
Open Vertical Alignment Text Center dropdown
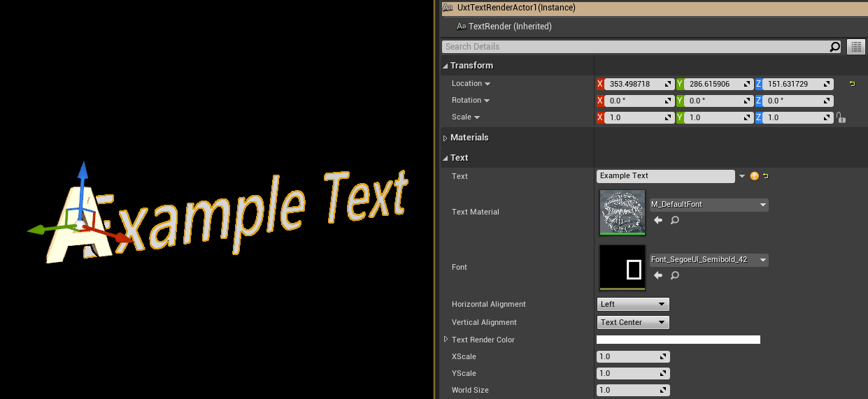(633, 322)
